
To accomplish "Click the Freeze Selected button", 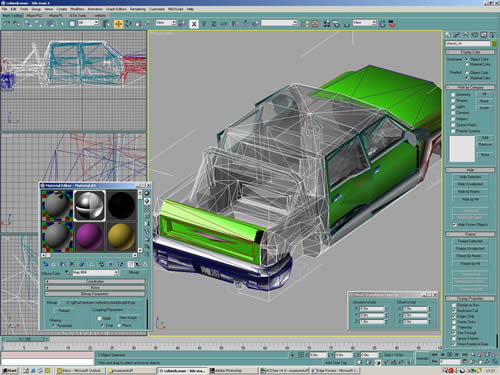I will click(x=470, y=241).
